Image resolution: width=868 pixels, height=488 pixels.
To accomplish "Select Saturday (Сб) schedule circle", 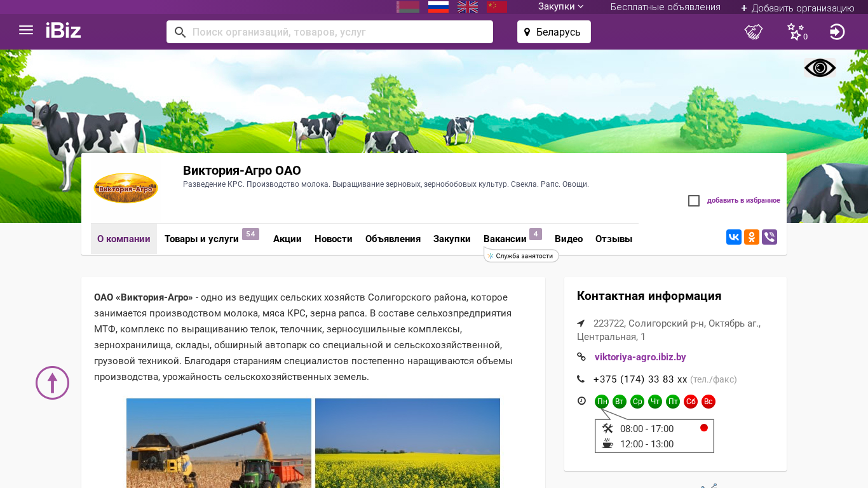I will pos(691,402).
